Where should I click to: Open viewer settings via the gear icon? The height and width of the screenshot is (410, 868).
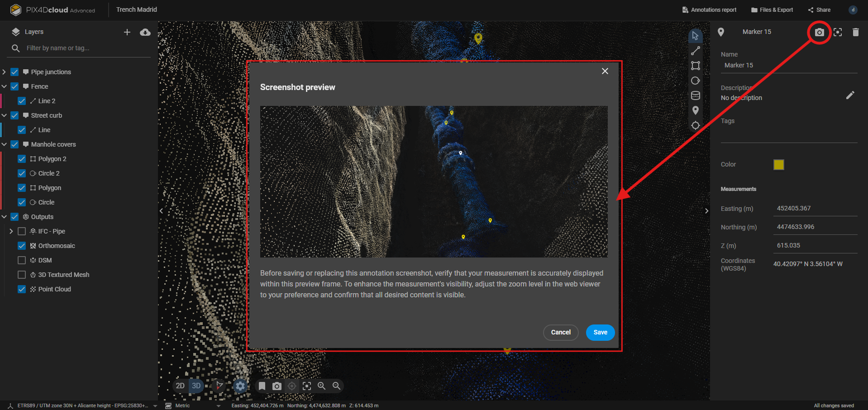240,386
